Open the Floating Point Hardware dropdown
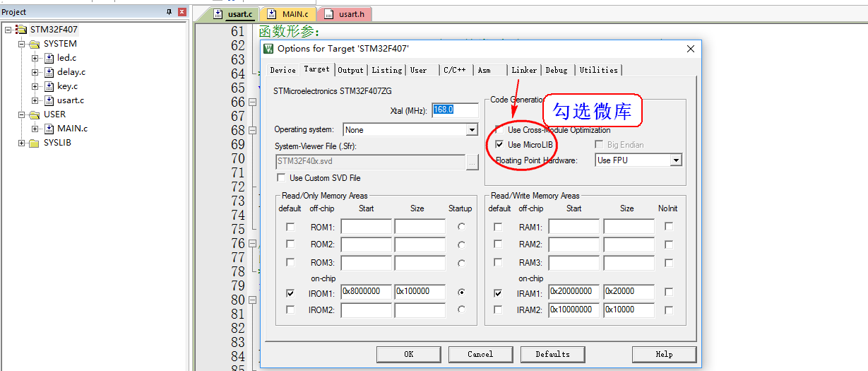Screen dimensions: 868x371 676,160
